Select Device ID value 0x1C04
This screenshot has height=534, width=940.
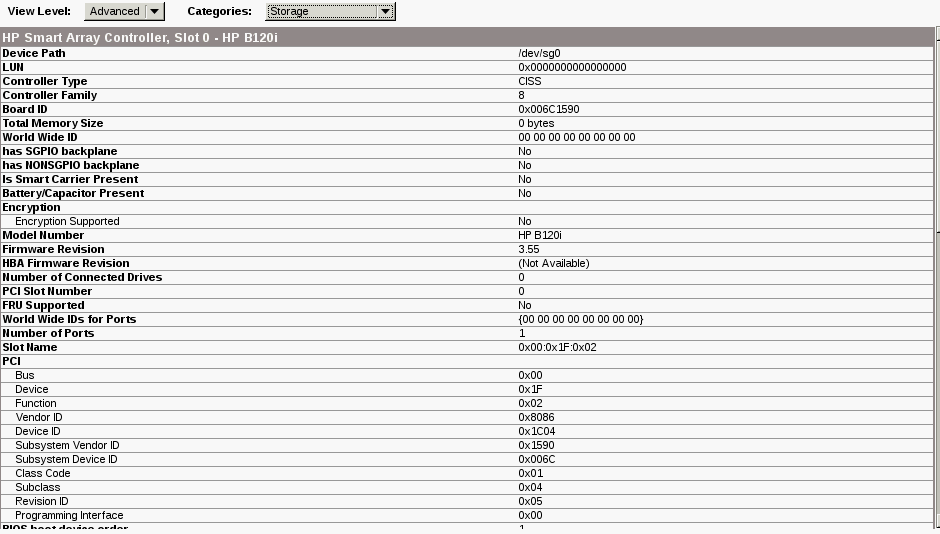(x=537, y=431)
